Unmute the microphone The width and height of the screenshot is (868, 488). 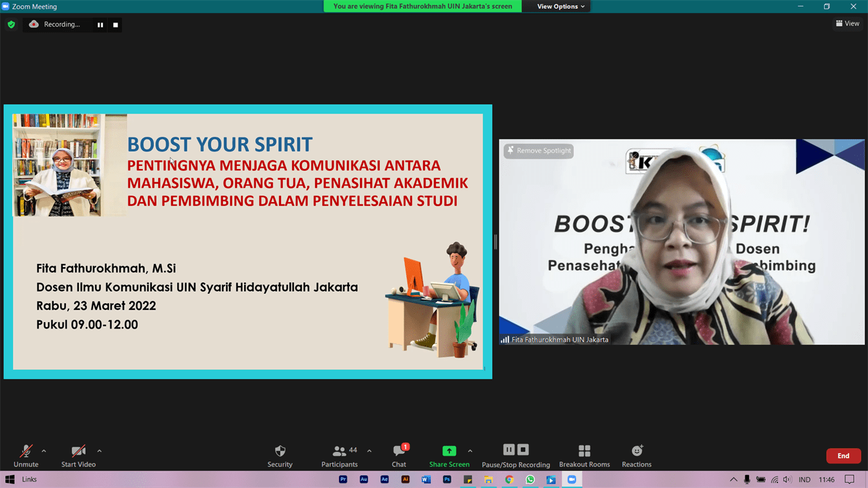[x=26, y=455]
